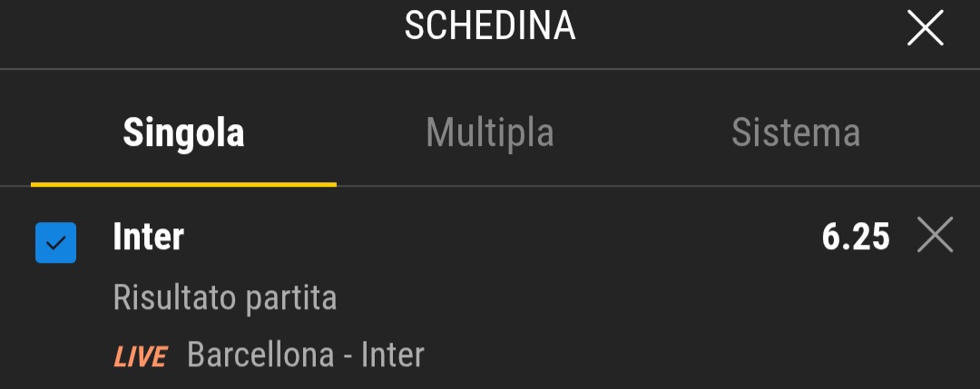Delete the 6.25 bet using its X

[935, 237]
